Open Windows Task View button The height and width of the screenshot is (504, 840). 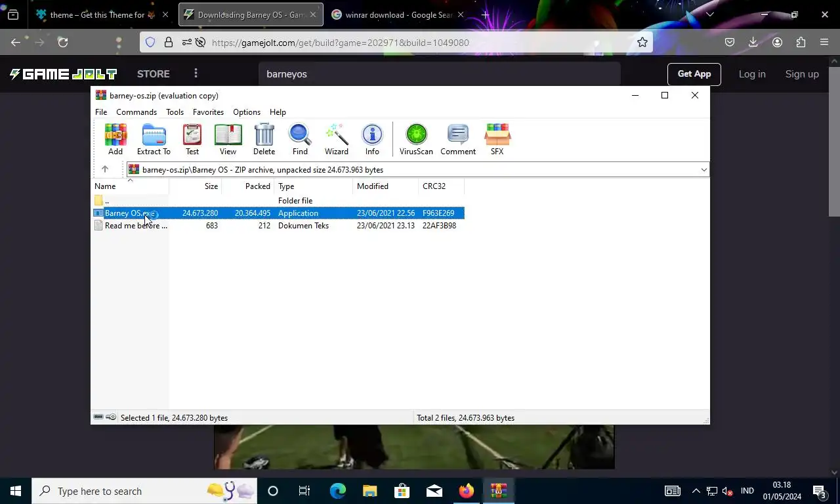[x=304, y=491]
